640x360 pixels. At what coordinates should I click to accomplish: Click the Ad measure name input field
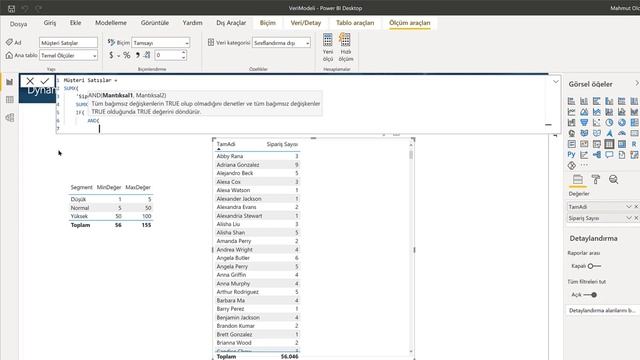coord(69,43)
